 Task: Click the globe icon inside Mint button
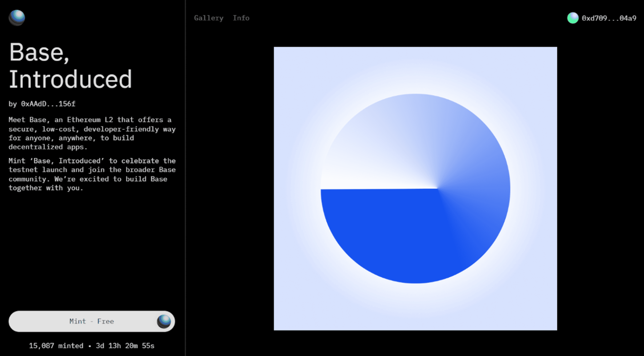tap(164, 322)
